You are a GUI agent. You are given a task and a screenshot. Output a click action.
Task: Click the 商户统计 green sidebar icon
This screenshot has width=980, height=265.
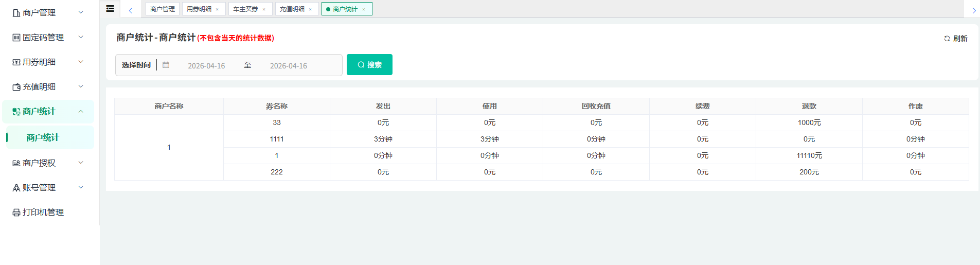pyautogui.click(x=16, y=112)
